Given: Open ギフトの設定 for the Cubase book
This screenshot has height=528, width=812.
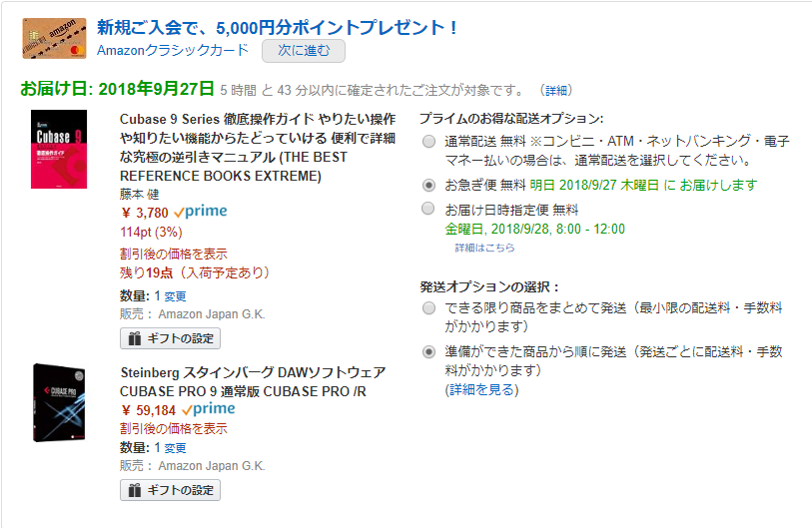Looking at the screenshot, I should click(x=171, y=338).
